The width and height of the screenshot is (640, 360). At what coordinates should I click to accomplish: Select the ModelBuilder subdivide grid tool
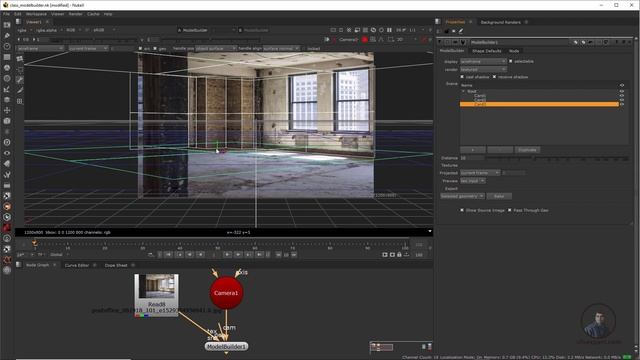[x=20, y=101]
